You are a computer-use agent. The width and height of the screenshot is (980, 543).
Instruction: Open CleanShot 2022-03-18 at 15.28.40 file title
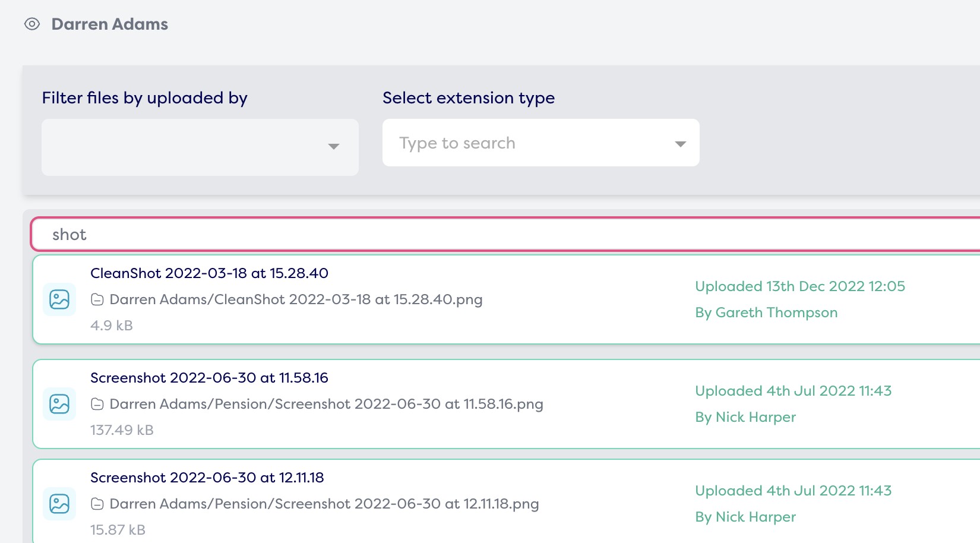pyautogui.click(x=209, y=273)
